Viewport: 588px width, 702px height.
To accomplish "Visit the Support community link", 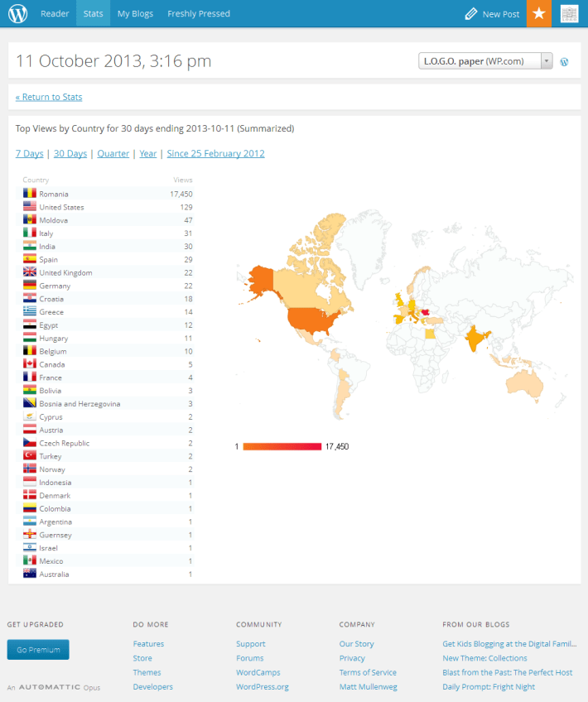I will coord(251,643).
